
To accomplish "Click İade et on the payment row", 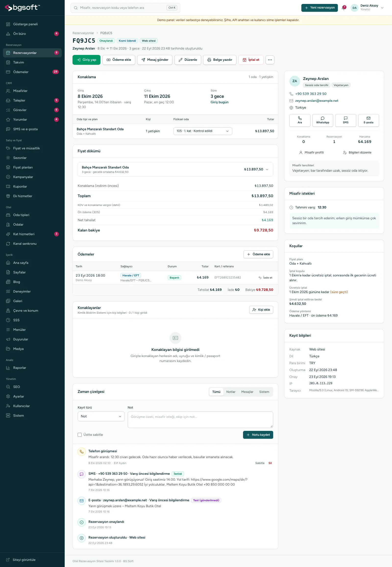I will 265,278.
